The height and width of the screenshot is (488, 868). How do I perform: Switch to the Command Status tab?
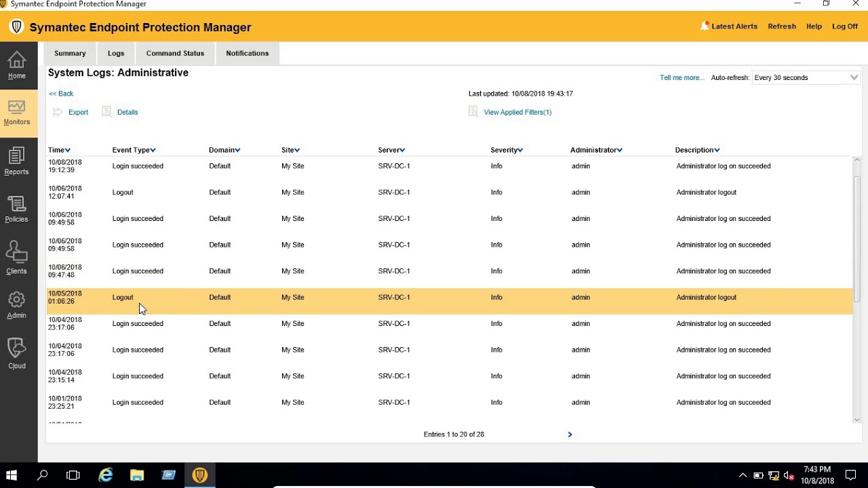175,53
